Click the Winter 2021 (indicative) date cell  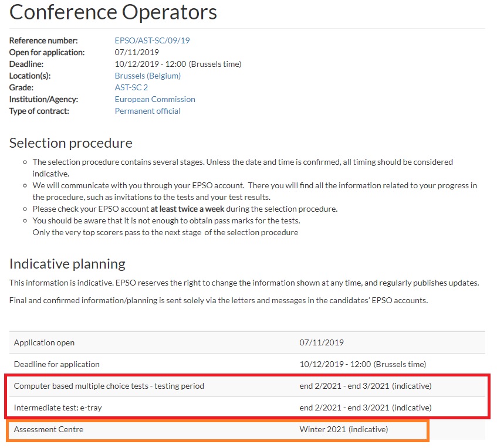click(x=343, y=429)
